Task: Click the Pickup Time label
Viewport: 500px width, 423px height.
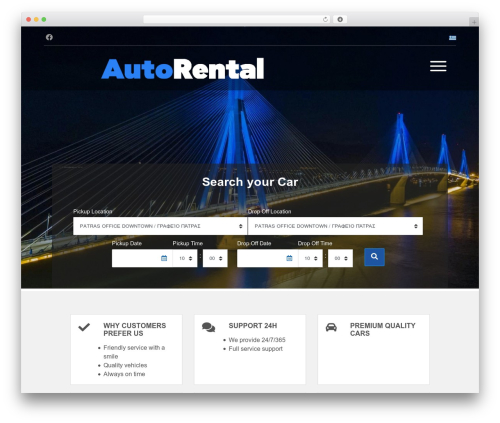Action: 188,243
